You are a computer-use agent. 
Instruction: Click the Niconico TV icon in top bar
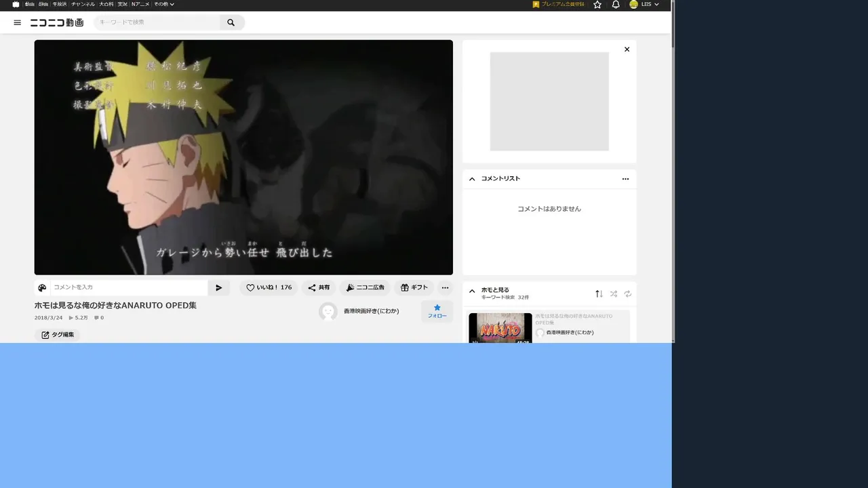tap(16, 4)
